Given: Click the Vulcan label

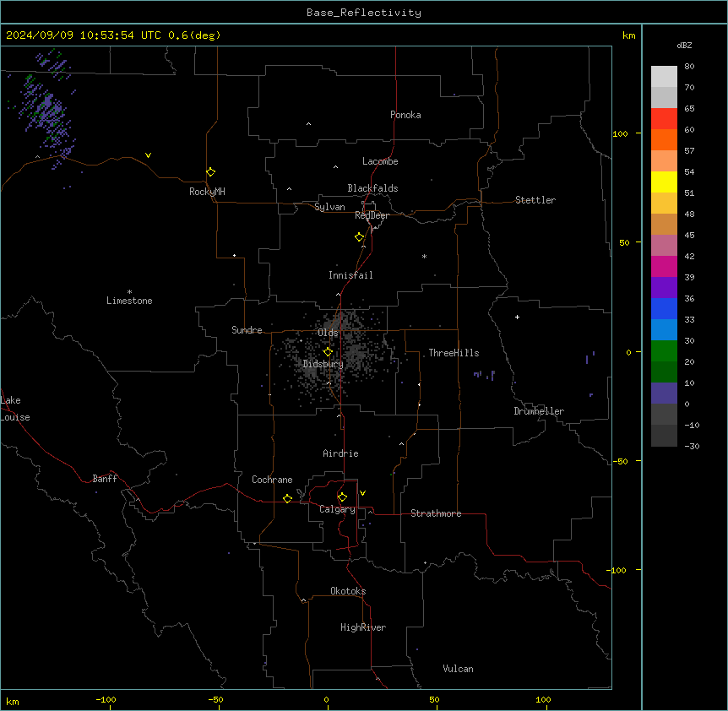Looking at the screenshot, I should point(459,669).
